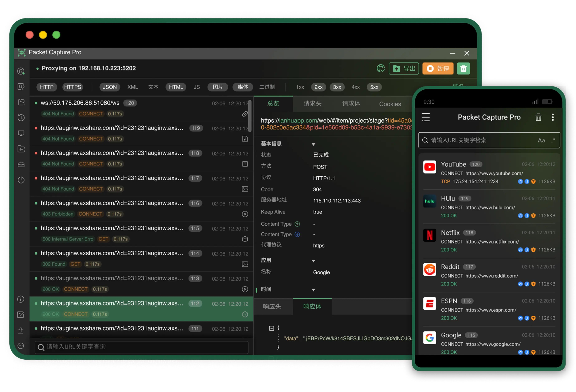
Task: Click the power icon in sidebar
Action: coord(21,180)
